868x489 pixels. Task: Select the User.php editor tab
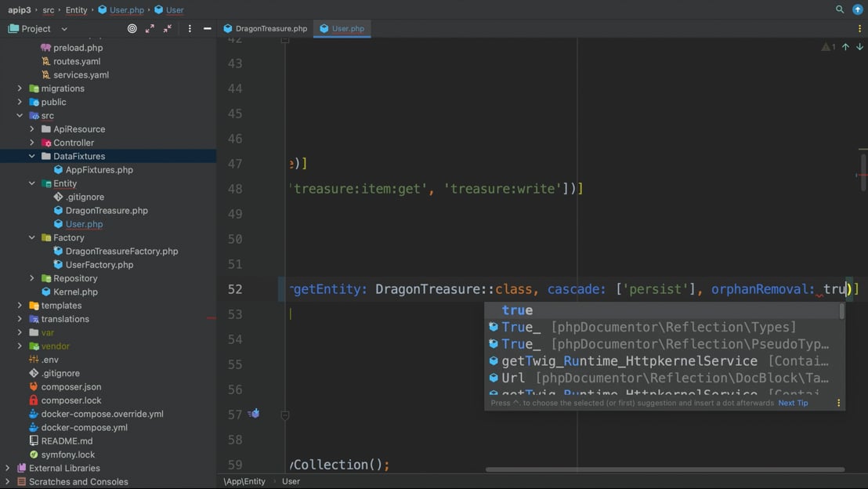click(342, 29)
